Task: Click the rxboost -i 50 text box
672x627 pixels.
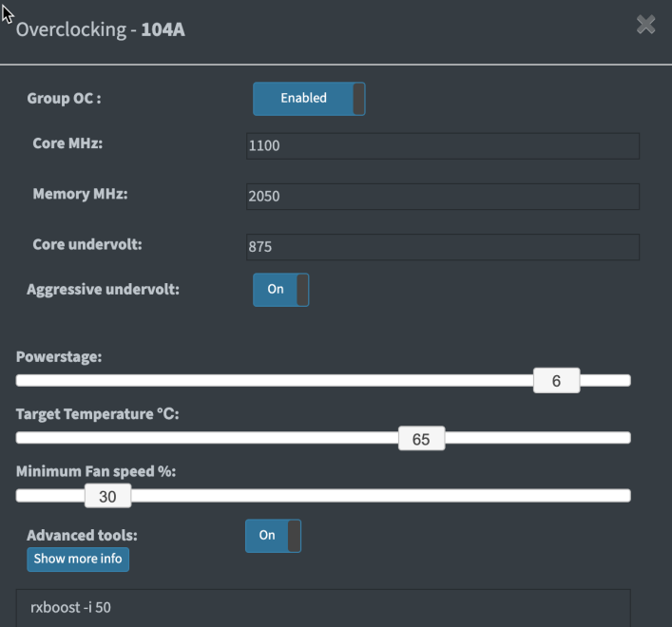Action: [323, 607]
